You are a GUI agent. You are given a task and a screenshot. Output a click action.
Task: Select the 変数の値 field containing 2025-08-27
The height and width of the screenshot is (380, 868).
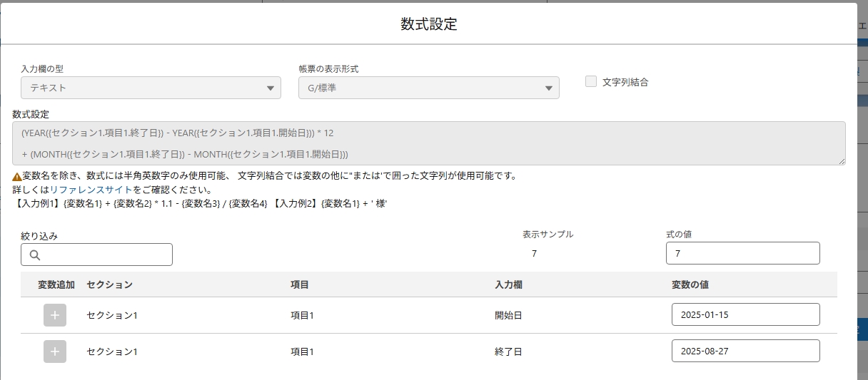tap(745, 351)
